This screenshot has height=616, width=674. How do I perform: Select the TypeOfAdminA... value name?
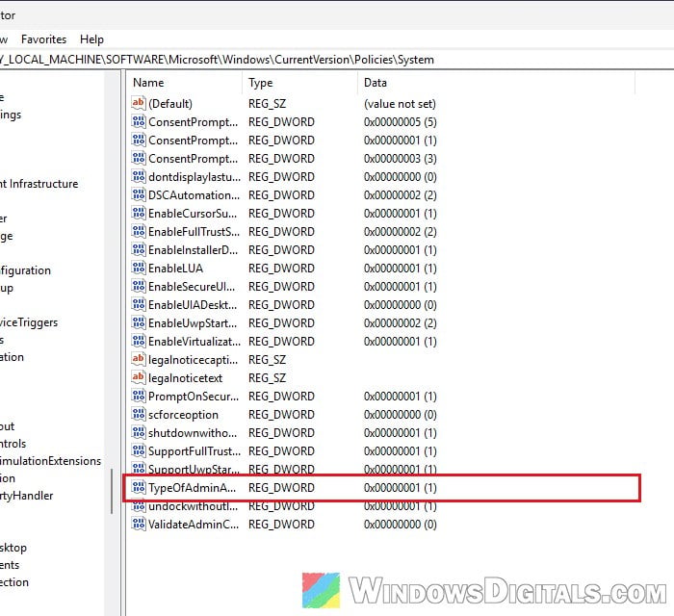192,488
